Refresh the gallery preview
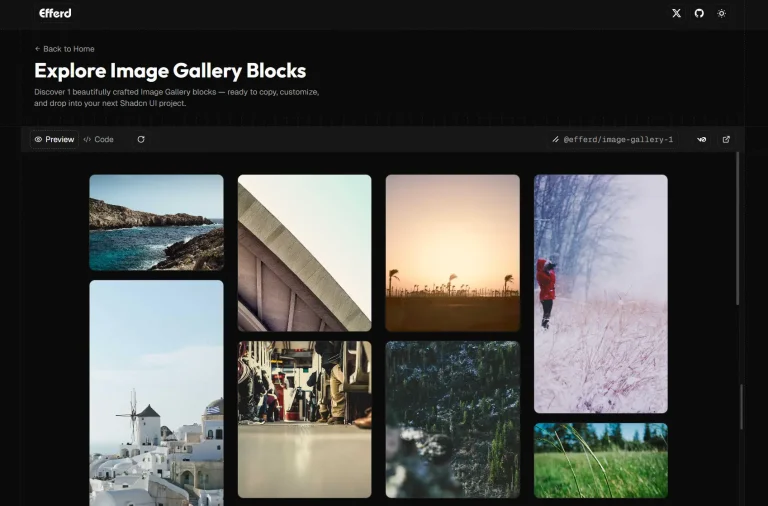 [x=141, y=140]
